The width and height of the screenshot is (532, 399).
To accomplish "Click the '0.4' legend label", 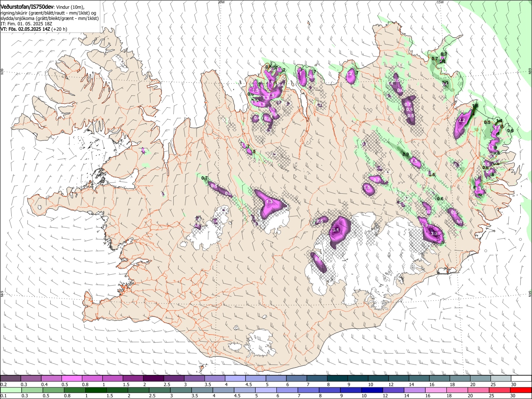I will pos(44,384).
